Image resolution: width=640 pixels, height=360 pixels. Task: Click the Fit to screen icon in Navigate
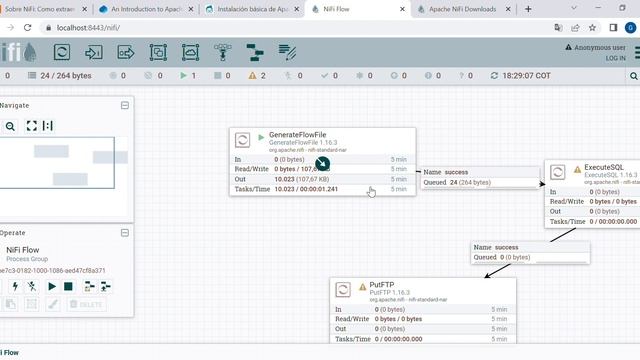coord(31,126)
